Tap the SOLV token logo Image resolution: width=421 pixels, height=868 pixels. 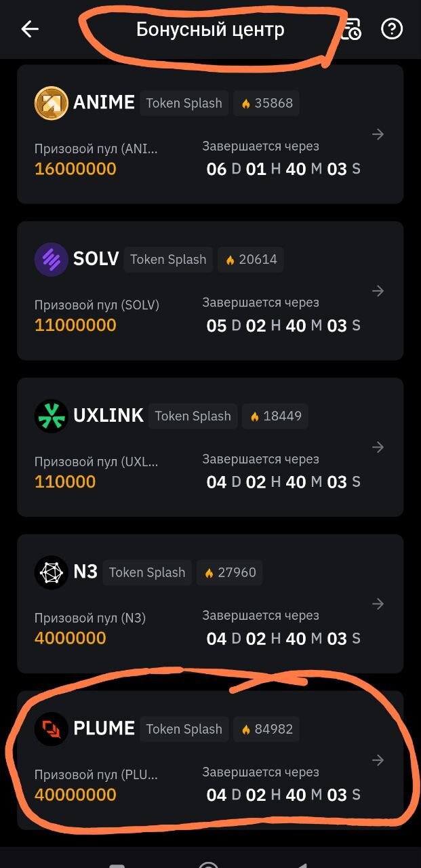[x=52, y=260]
